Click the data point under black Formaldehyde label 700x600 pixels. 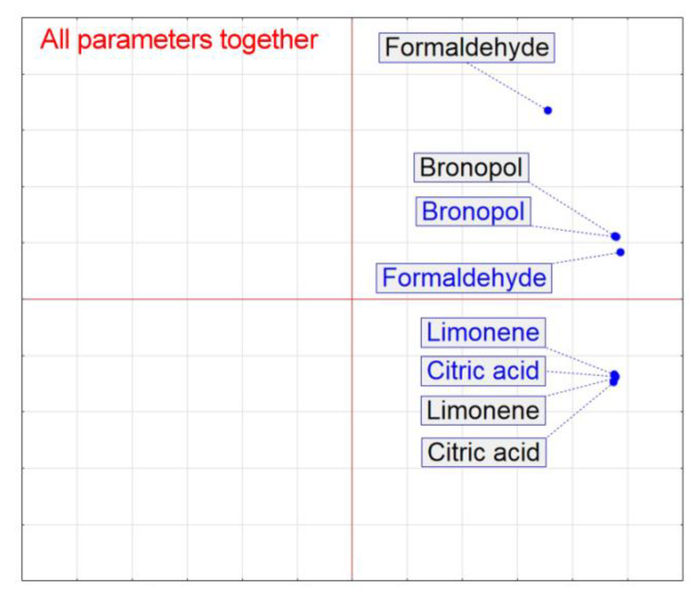(548, 110)
